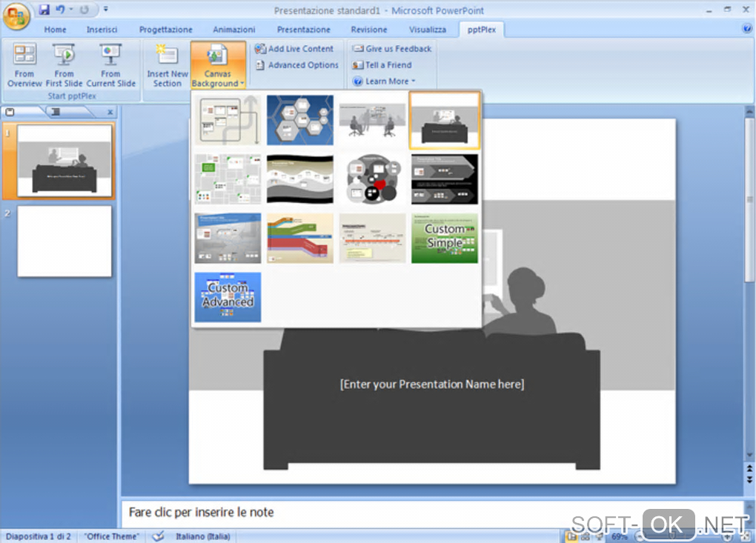Switch to the Home tab

click(x=55, y=30)
